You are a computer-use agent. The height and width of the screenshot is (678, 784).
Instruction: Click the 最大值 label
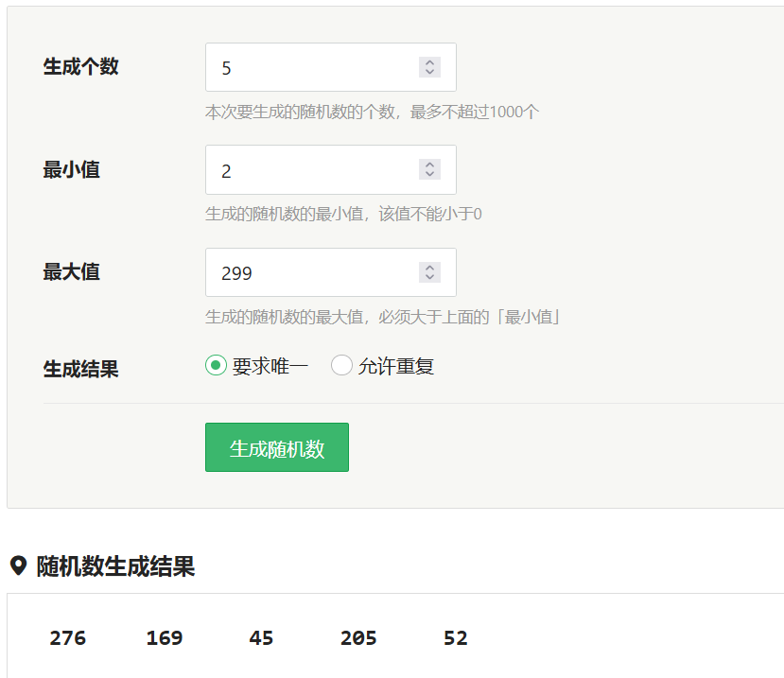[72, 272]
